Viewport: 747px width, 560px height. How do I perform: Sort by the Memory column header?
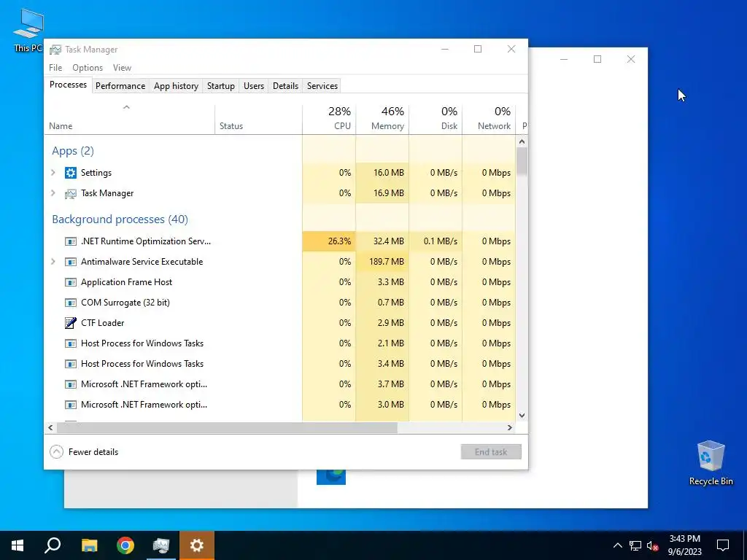(382, 119)
